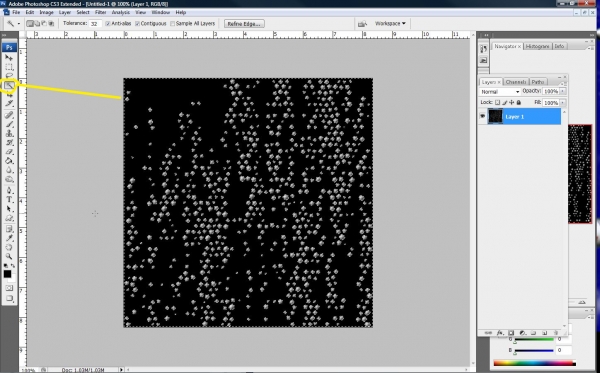The width and height of the screenshot is (600, 373).
Task: Click the black foreground color swatch
Action: click(7, 274)
